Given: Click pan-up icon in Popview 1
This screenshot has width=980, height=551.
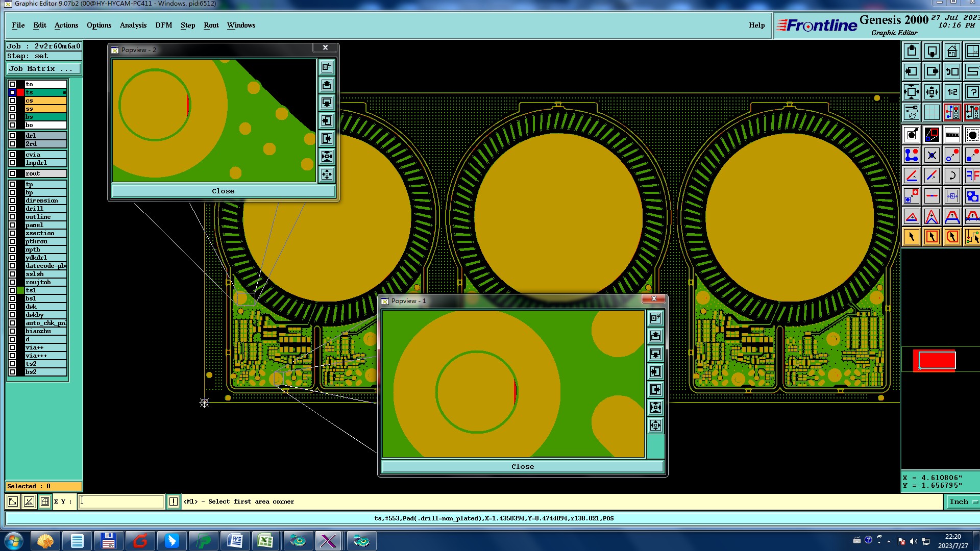Looking at the screenshot, I should [x=655, y=336].
